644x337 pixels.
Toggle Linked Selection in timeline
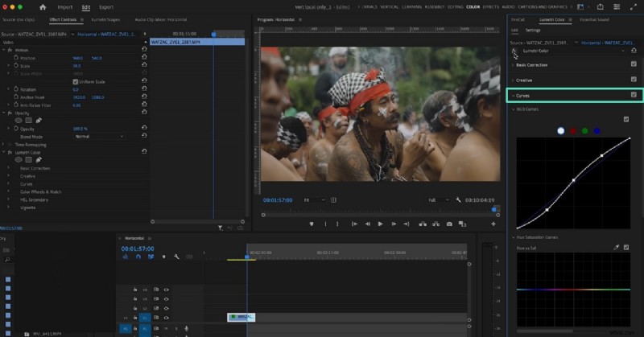click(x=151, y=257)
